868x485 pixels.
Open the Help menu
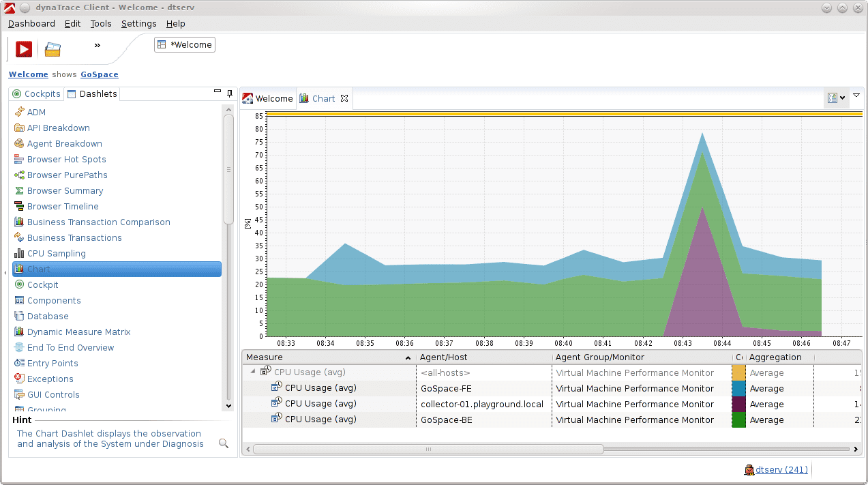click(176, 23)
